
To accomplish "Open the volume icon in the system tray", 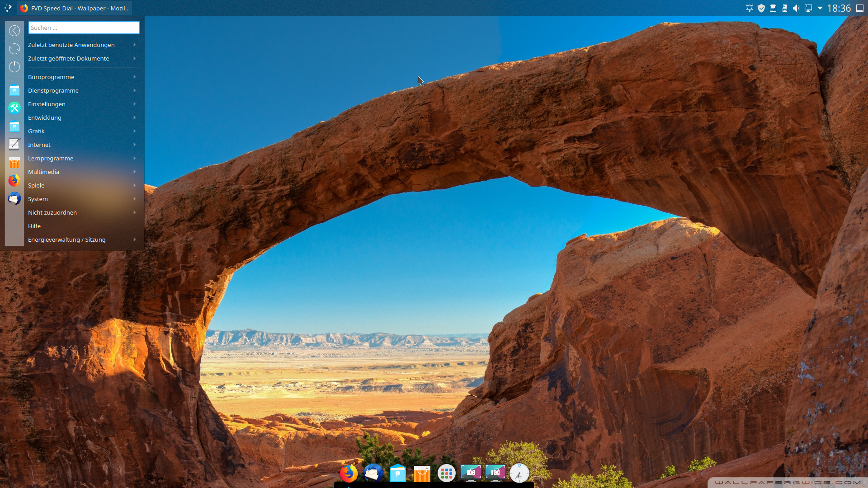I will [x=796, y=8].
